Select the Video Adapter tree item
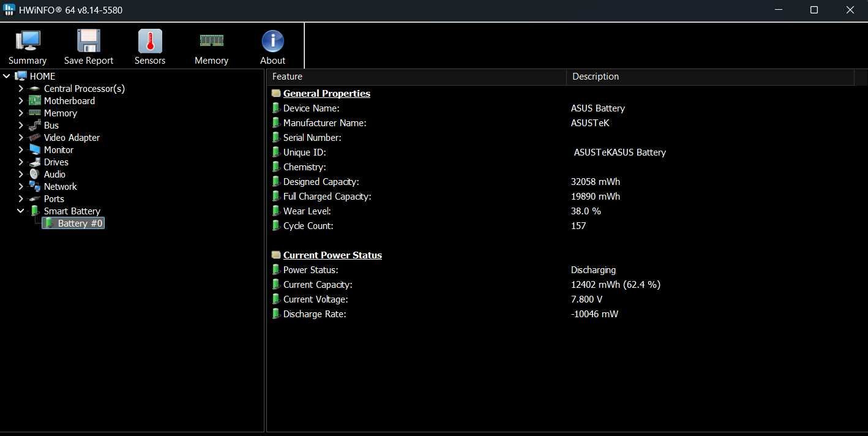 72,137
